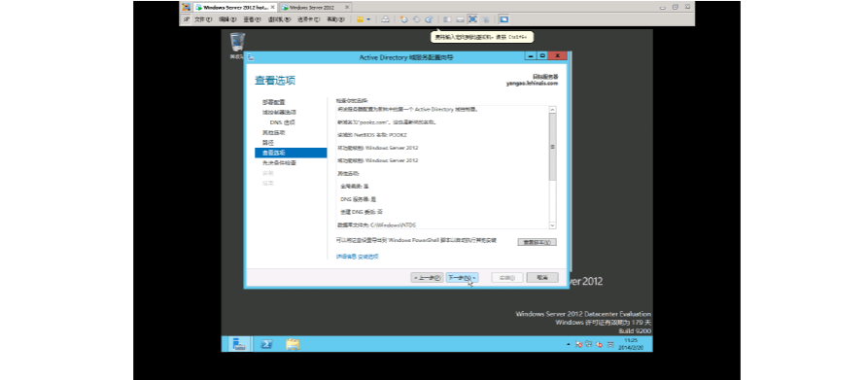868x380 pixels.
Task: Click the 查看脚本(V) view script button
Action: [537, 242]
